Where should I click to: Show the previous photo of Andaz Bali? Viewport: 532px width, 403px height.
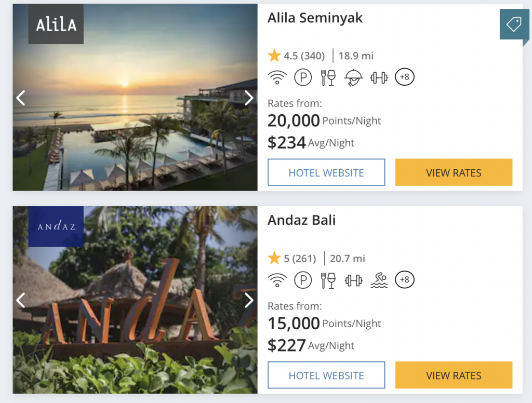coord(21,300)
